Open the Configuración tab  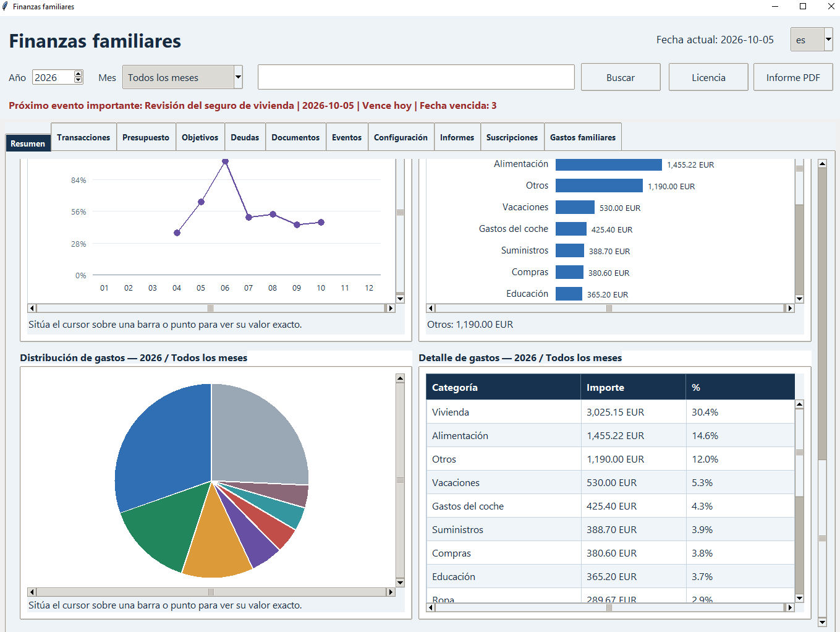click(x=401, y=137)
